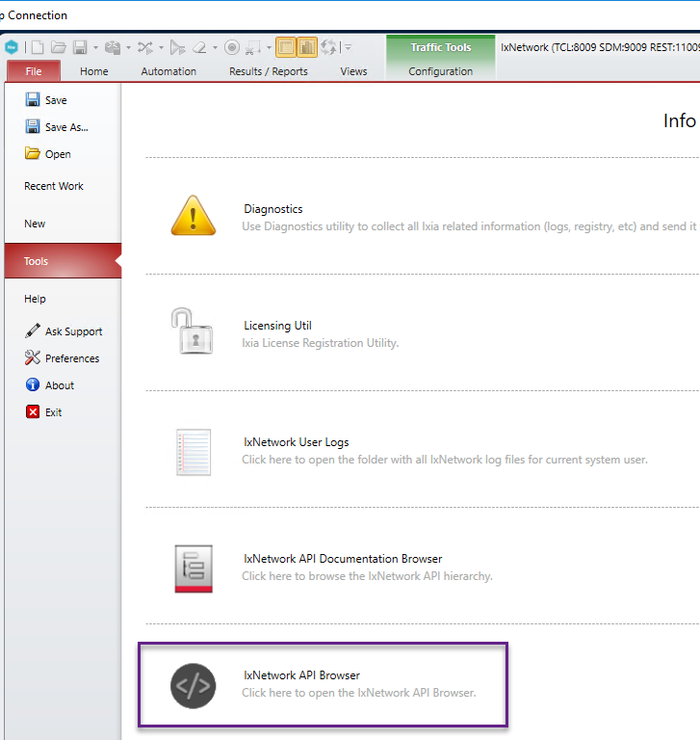The image size is (700, 740).
Task: Open the dropdown arrow beside the scissors icon
Action: pyautogui.click(x=269, y=47)
